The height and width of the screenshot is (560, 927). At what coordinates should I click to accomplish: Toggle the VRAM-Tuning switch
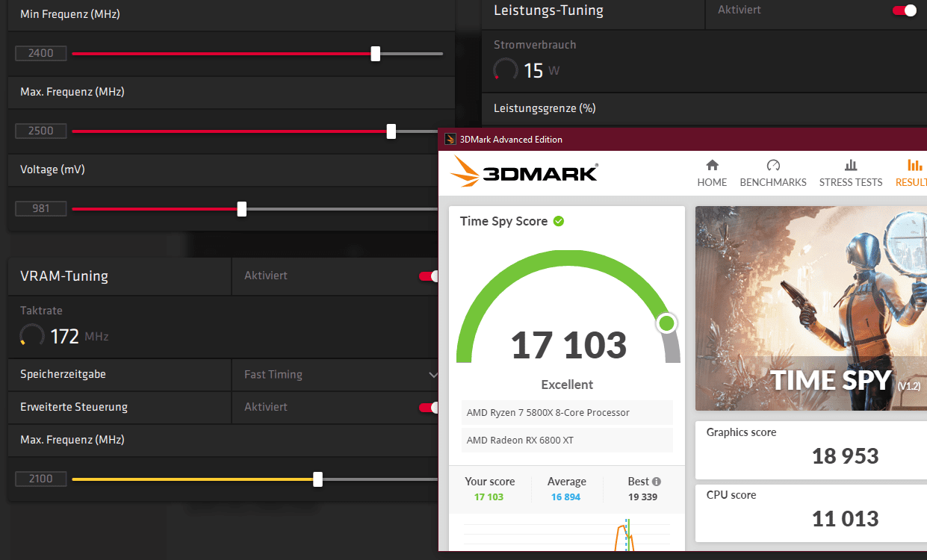pyautogui.click(x=429, y=276)
